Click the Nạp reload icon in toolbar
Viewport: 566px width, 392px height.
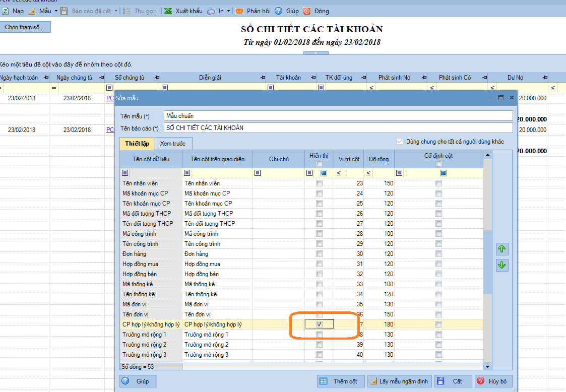(5, 11)
